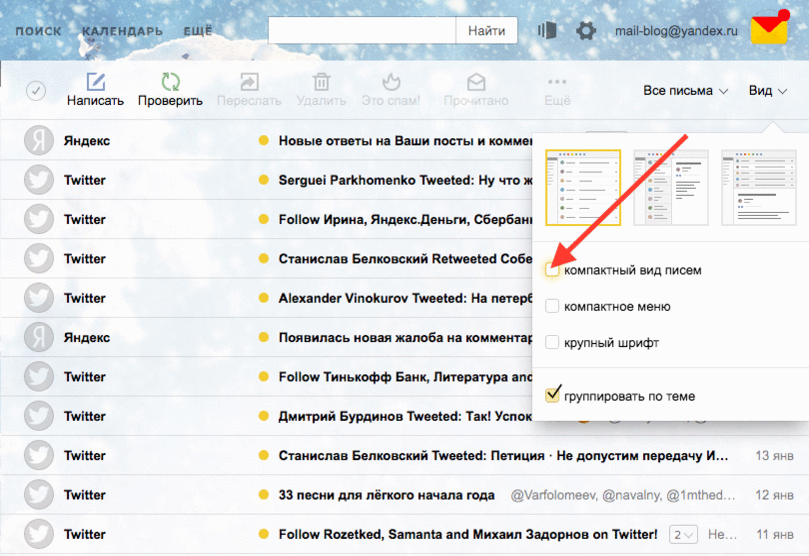
Task: Click Яндекс avatar for Новые ответы message
Action: pyautogui.click(x=39, y=140)
